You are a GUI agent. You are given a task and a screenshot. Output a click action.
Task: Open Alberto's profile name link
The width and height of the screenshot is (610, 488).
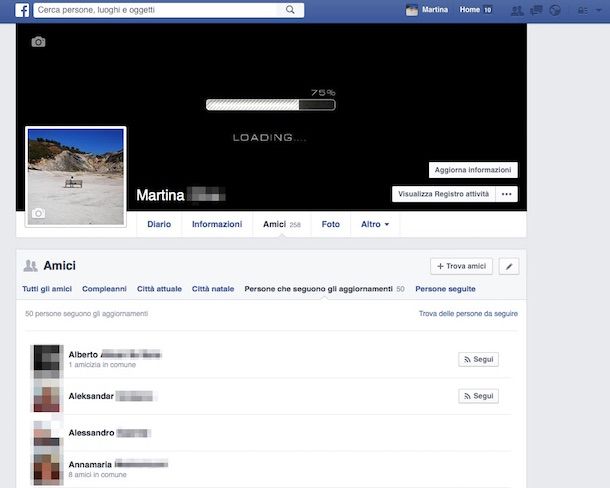[115, 355]
